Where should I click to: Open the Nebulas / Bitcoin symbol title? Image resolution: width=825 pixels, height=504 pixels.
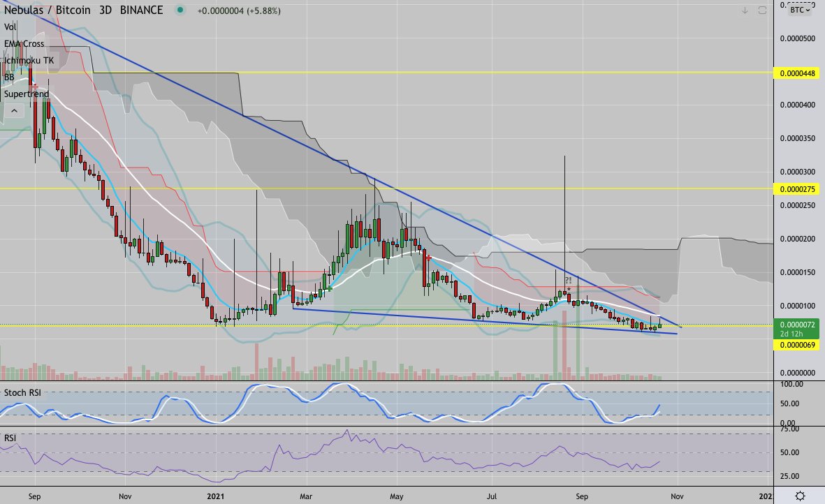tap(48, 10)
